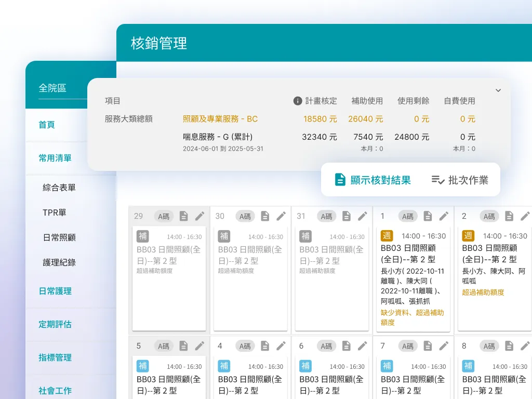Open document icon for day 2
This screenshot has width=532, height=399.
pos(509,216)
